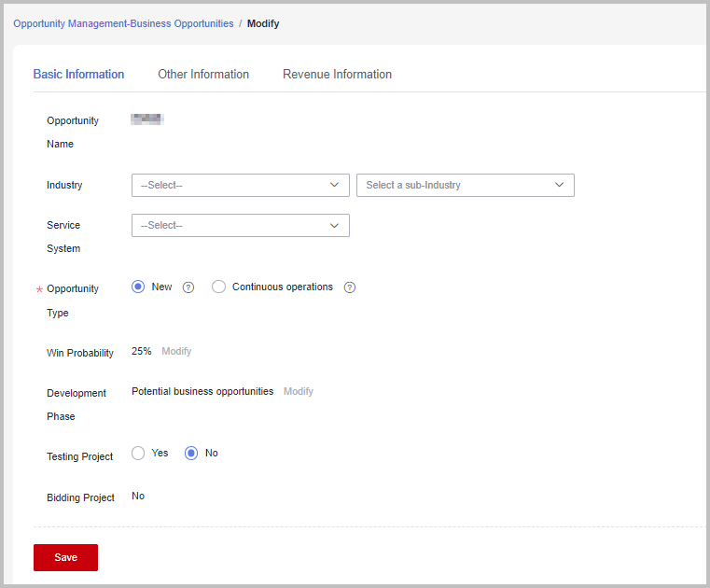
Task: Open the Revenue Information tab
Action: click(337, 75)
